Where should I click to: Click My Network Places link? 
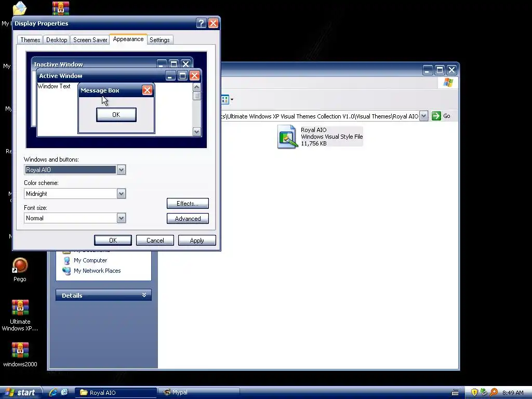[x=97, y=271]
